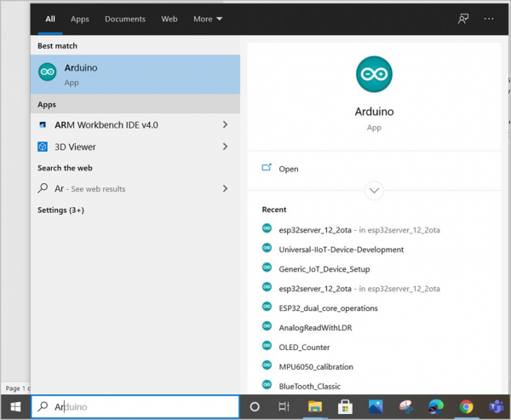Open Google Chrome from the taskbar

coord(467,406)
